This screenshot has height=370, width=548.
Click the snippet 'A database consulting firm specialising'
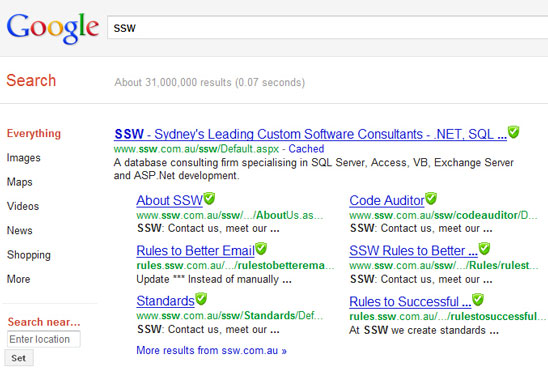313,169
